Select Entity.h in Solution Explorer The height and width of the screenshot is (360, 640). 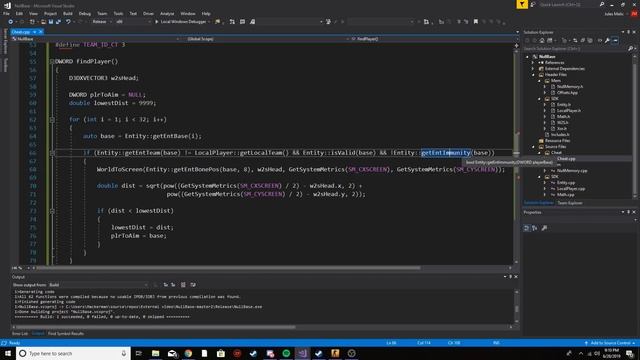(564, 104)
